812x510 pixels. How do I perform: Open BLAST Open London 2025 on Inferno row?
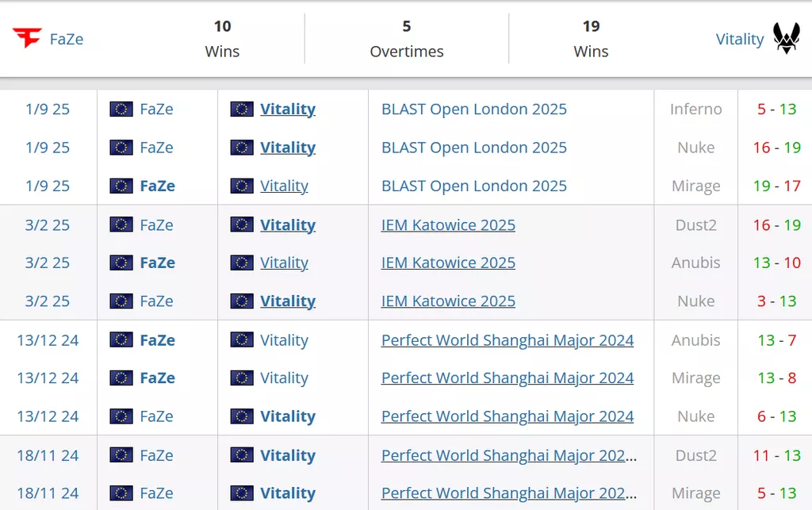(x=474, y=109)
